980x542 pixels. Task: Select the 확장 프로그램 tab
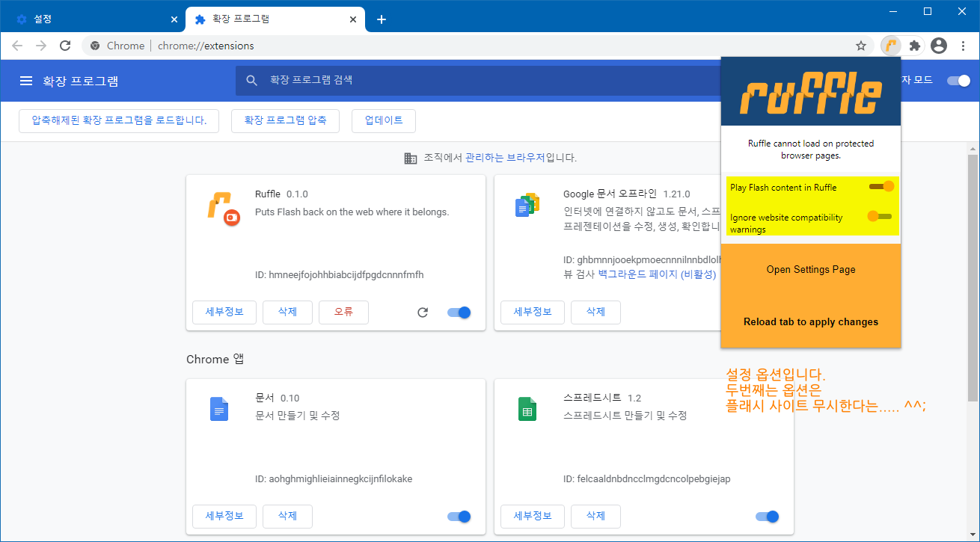(x=275, y=19)
